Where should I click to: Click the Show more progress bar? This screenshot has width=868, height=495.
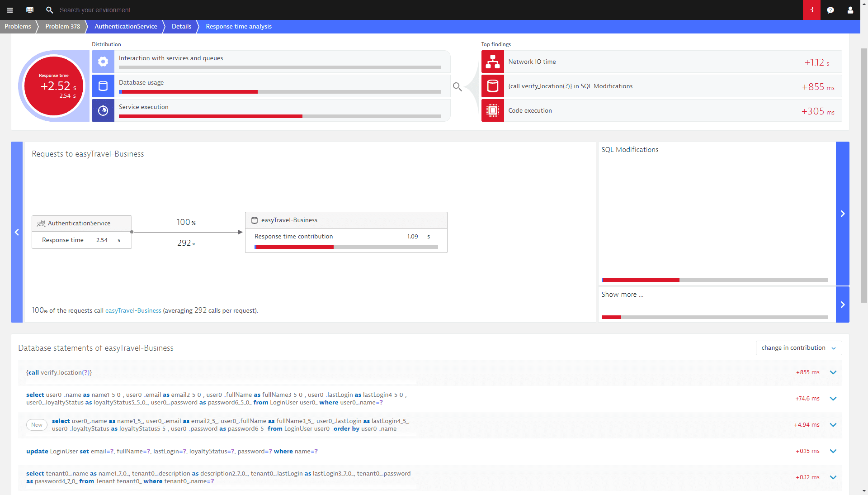715,317
